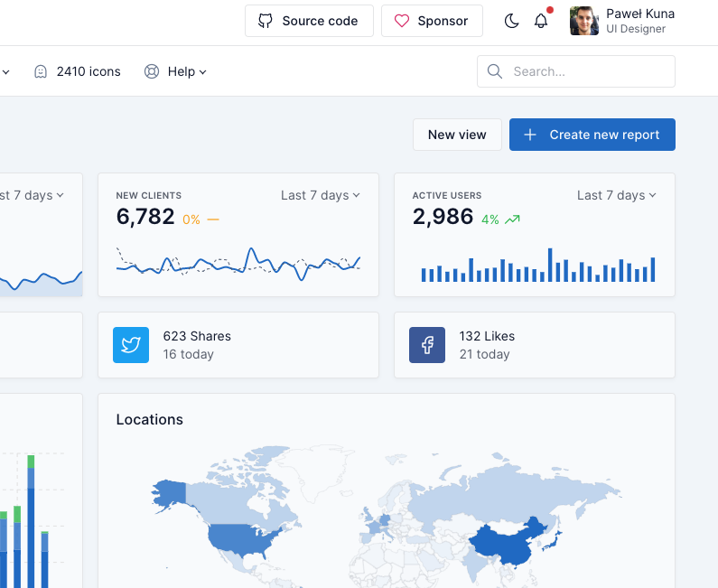
Task: Toggle dark mode with moon icon
Action: click(511, 21)
